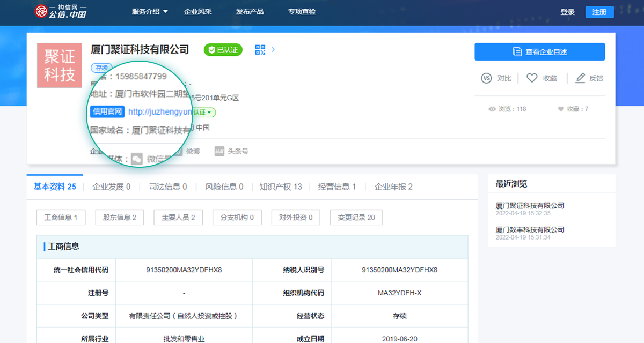Click the 组织机构代码 value MA32YDFH-X

[x=400, y=293]
